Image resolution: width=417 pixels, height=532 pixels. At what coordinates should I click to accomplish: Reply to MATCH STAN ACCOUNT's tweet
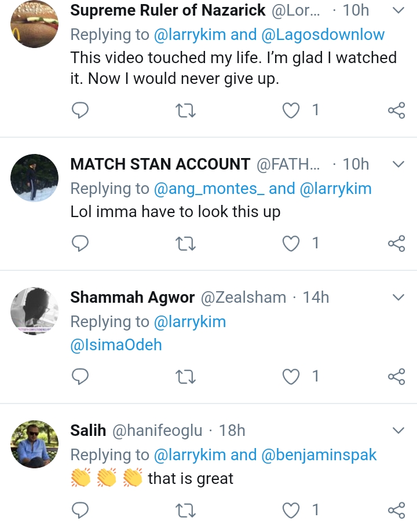click(x=80, y=243)
